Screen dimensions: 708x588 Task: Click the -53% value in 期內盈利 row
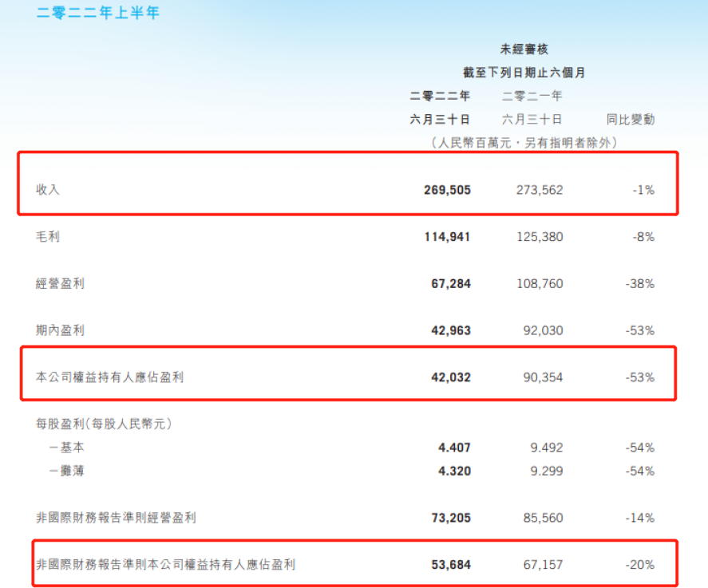[x=640, y=331]
